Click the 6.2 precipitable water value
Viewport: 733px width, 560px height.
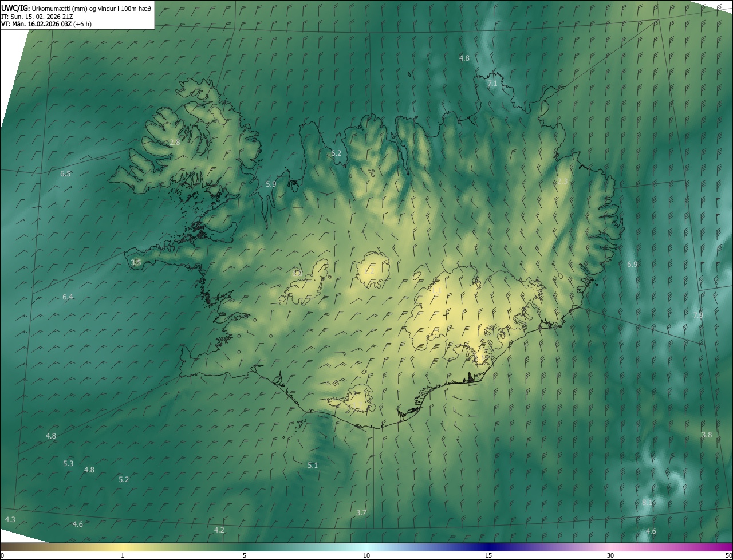336,153
